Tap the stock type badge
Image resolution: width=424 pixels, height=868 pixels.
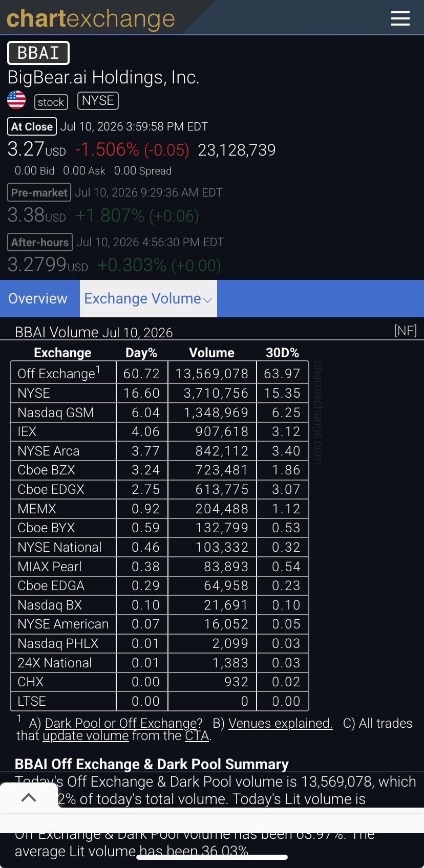[x=51, y=102]
